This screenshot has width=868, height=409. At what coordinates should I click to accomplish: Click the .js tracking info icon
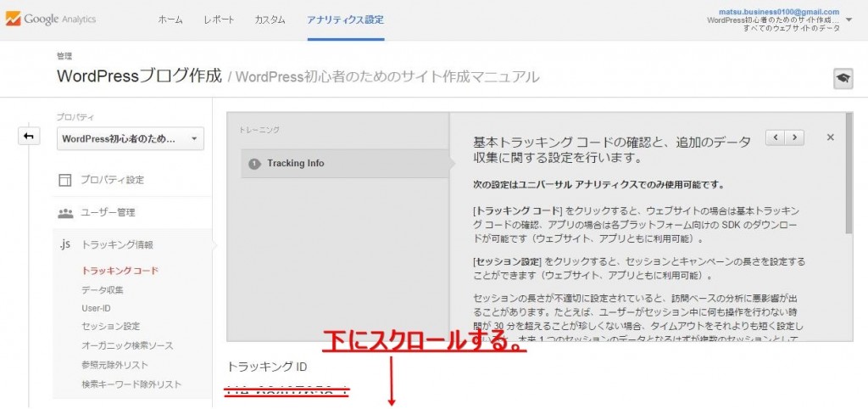click(x=64, y=244)
